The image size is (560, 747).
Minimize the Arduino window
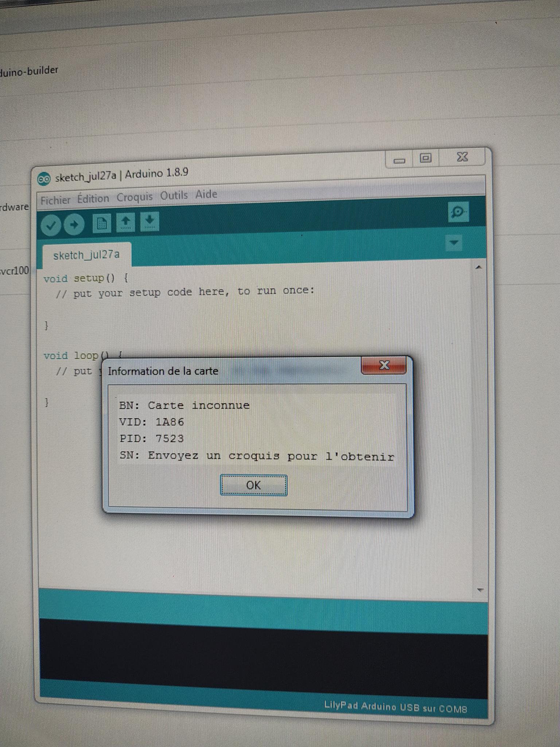pos(399,160)
